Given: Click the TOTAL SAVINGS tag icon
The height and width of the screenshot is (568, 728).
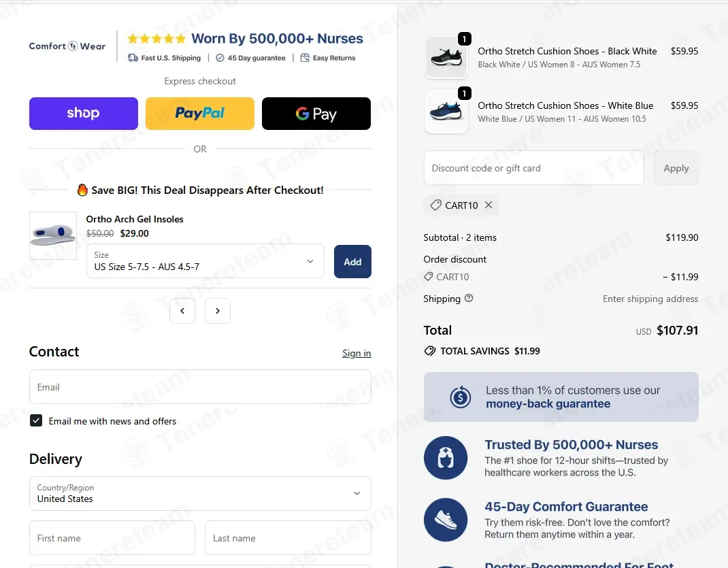Looking at the screenshot, I should tap(430, 351).
